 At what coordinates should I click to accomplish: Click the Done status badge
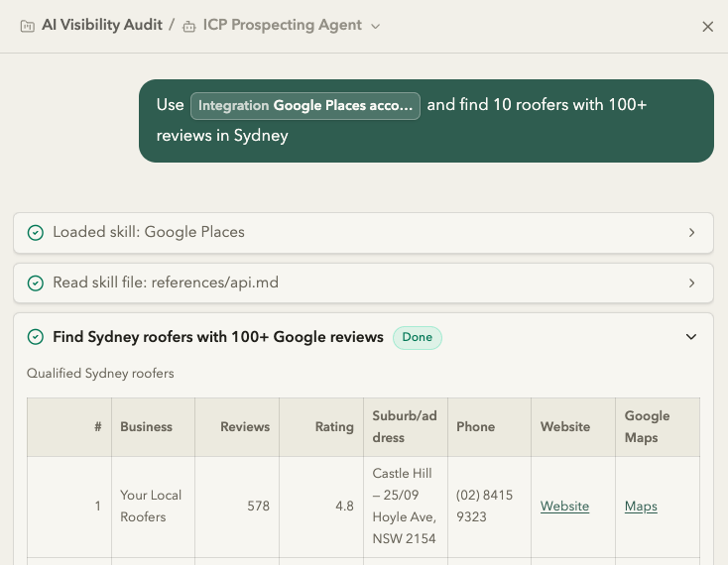click(x=417, y=337)
